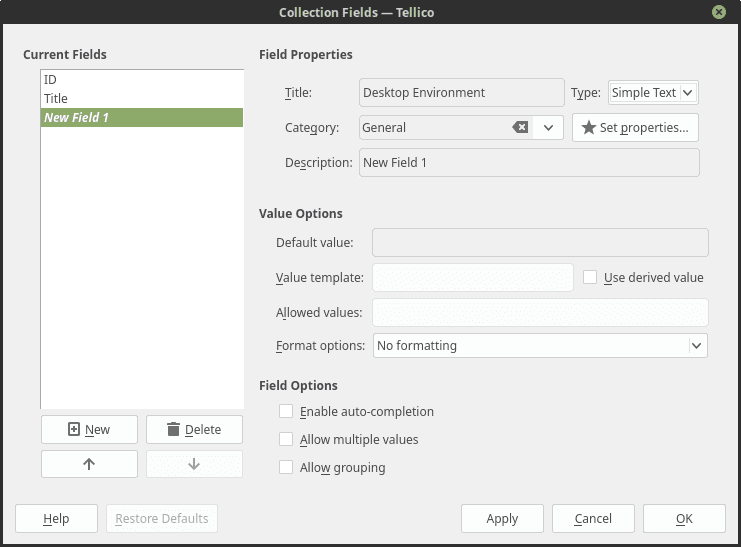Click the Allowed values field
Screen dimensions: 741x547
[540, 312]
